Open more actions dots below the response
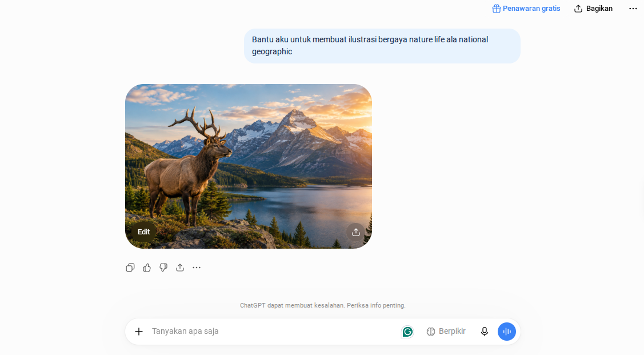This screenshot has height=355, width=644. click(197, 268)
